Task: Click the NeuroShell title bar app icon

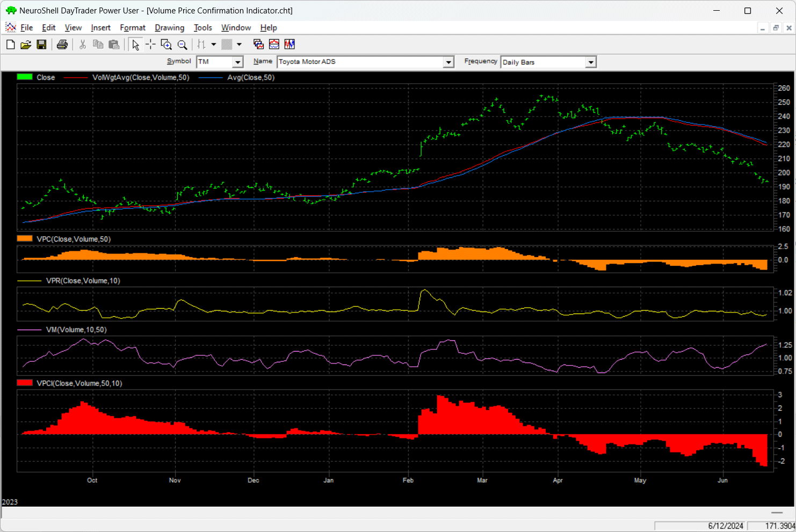Action: [x=11, y=10]
